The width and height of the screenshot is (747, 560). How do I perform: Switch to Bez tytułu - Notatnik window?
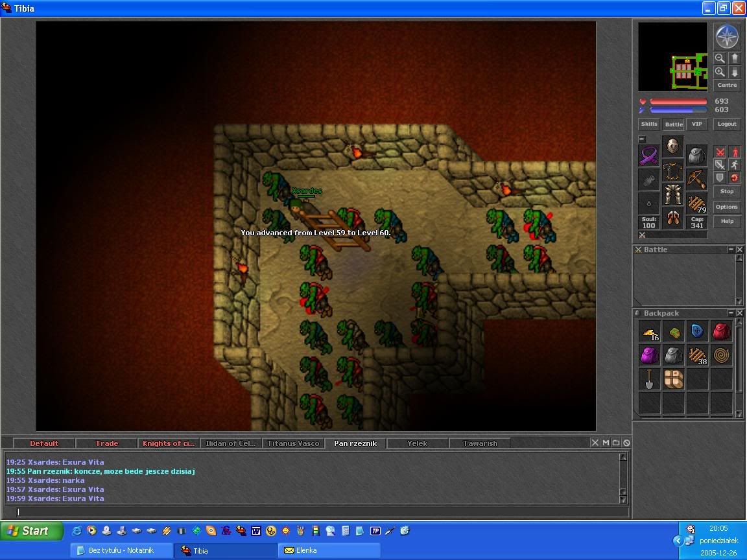121,550
